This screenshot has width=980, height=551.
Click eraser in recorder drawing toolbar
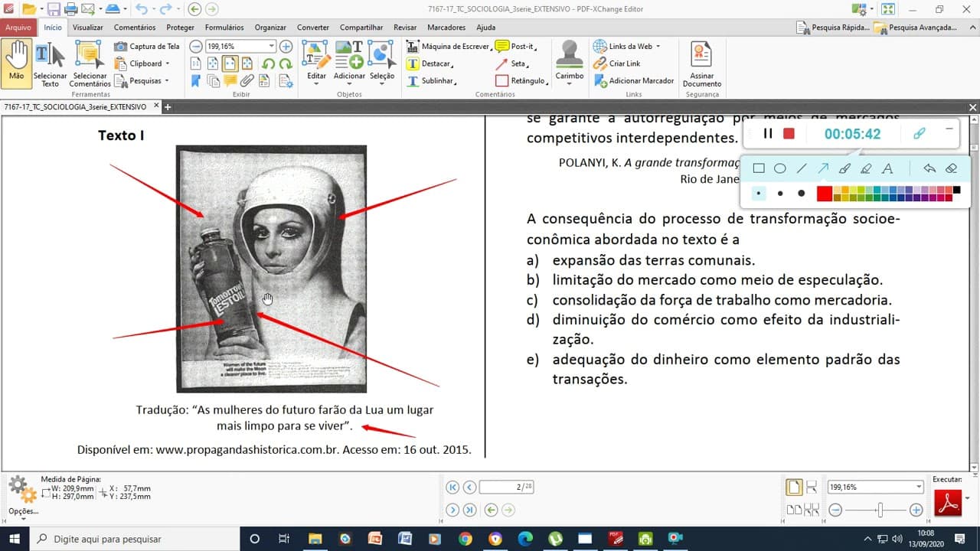click(x=951, y=168)
